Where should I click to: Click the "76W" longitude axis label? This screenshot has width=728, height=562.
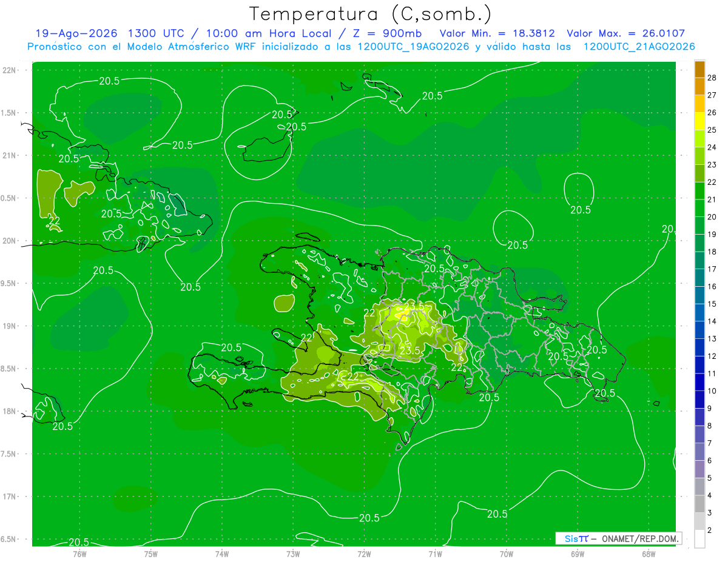79,554
